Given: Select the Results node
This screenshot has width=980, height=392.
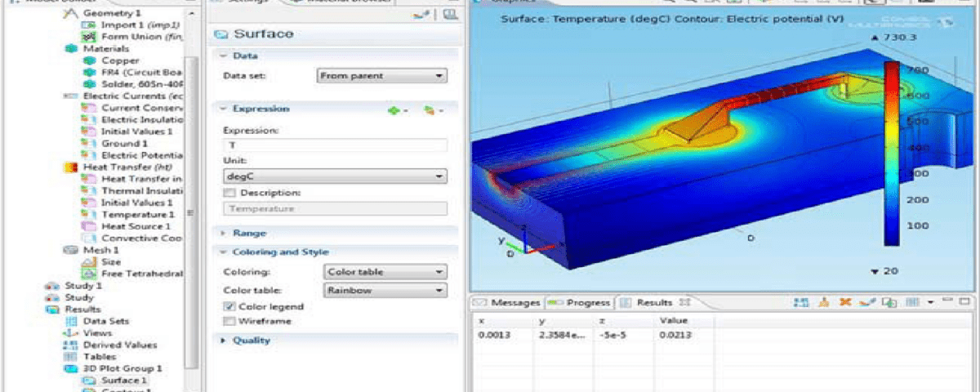Looking at the screenshot, I should tap(73, 310).
